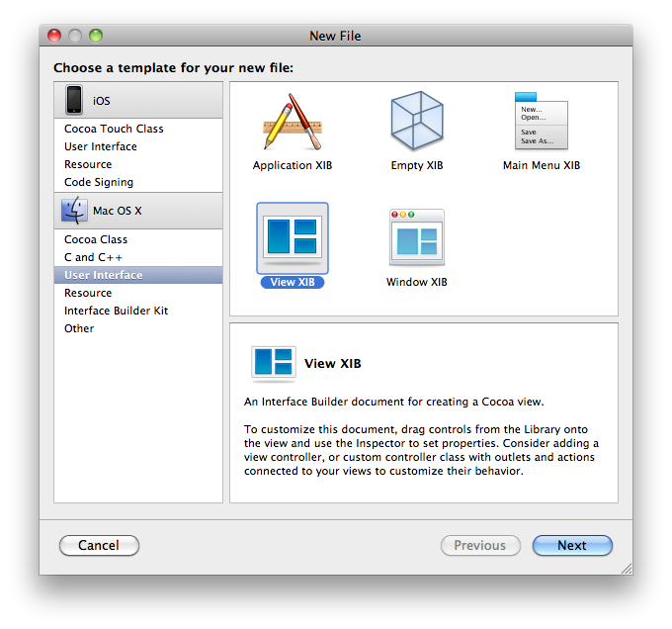Click the green zoom window button

pyautogui.click(x=96, y=36)
